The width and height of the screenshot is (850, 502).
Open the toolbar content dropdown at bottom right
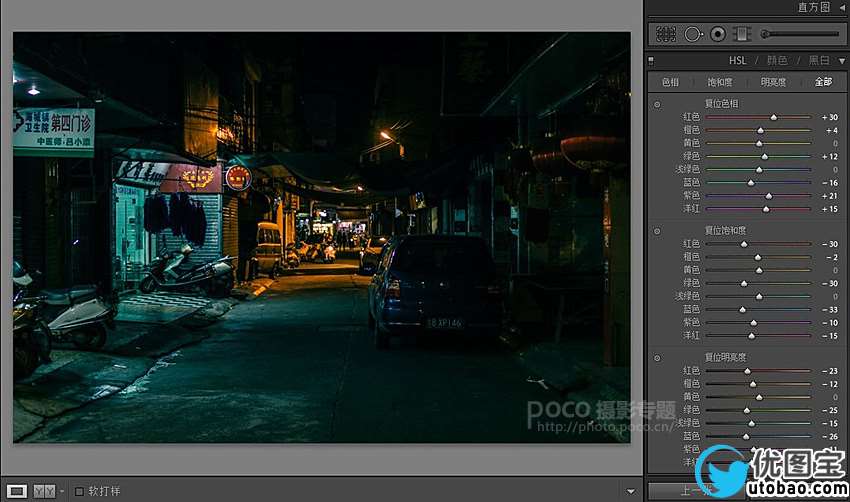pos(630,492)
